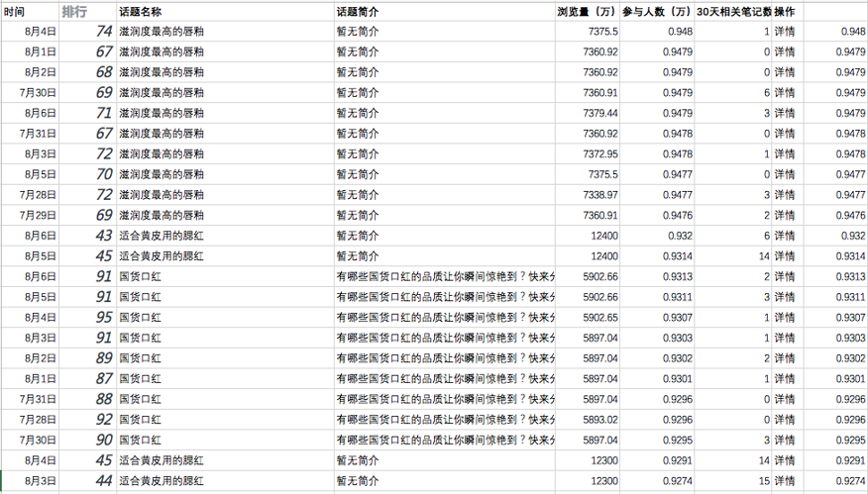Select the 12400 views cell in rank 43 row

pyautogui.click(x=588, y=237)
